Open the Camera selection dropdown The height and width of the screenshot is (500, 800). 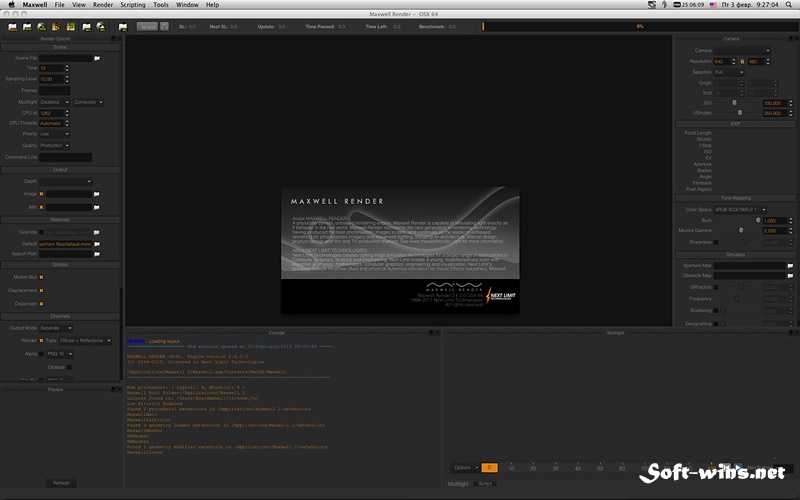[742, 51]
